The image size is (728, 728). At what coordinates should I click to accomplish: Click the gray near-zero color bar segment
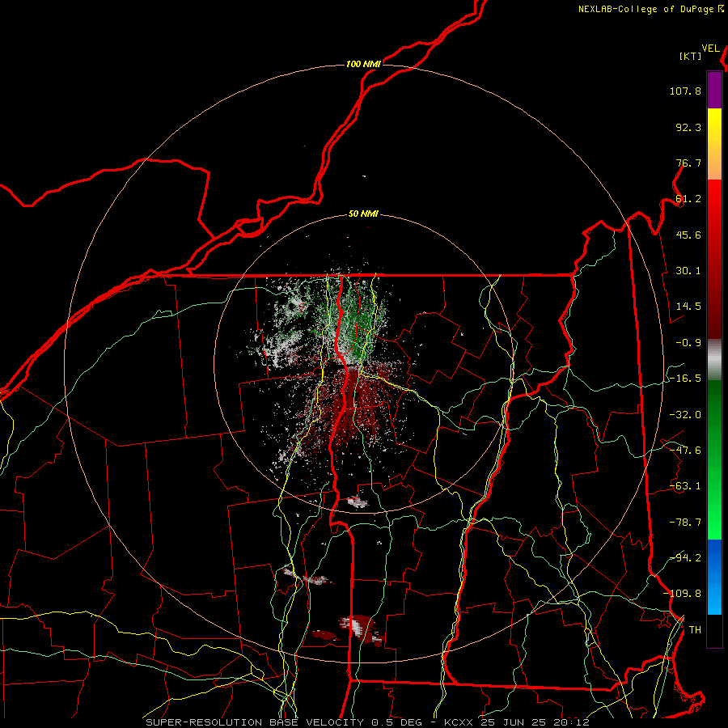point(714,359)
